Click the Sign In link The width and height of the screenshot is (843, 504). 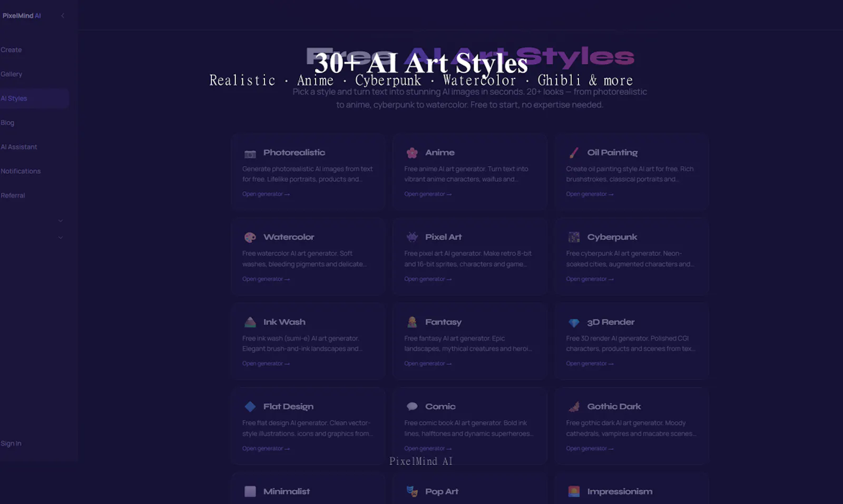pos(11,443)
